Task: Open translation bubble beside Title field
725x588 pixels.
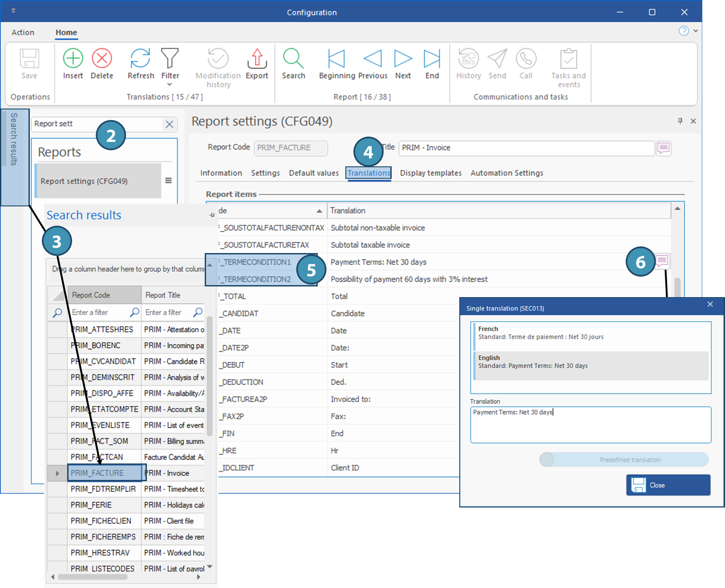Action: point(664,148)
